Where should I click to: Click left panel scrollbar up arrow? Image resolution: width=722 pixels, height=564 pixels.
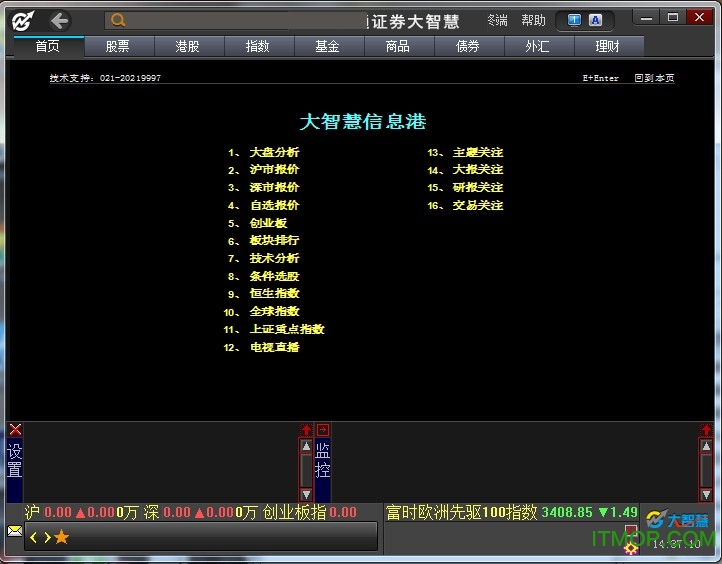click(306, 446)
